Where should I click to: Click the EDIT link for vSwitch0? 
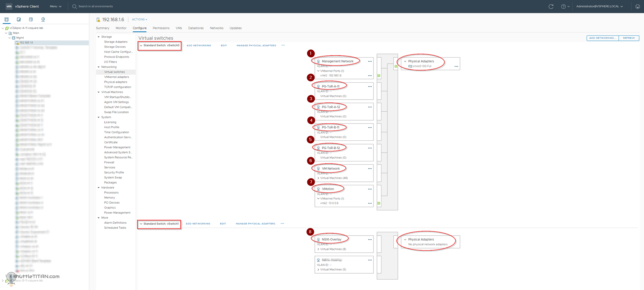224,45
